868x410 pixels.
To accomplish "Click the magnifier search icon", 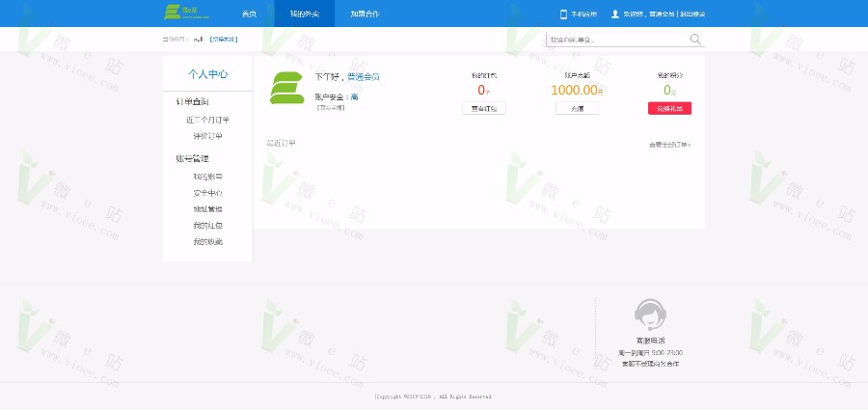I will (695, 40).
